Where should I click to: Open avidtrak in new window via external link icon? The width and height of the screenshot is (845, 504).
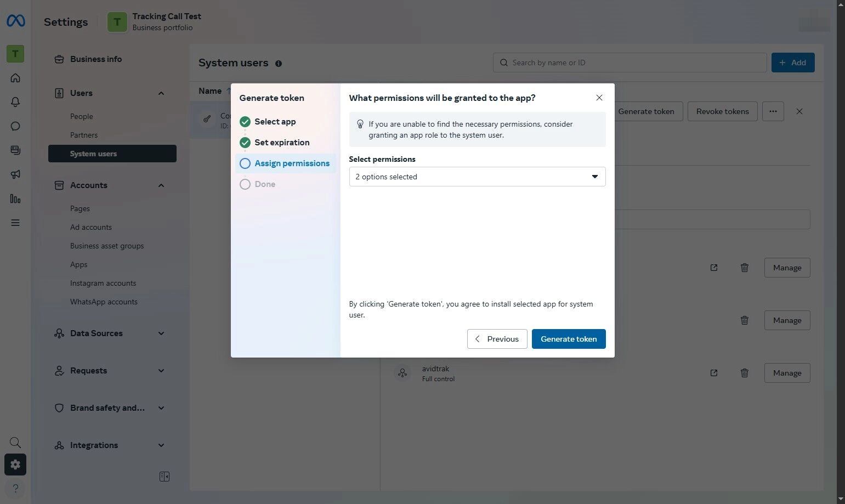(x=713, y=373)
